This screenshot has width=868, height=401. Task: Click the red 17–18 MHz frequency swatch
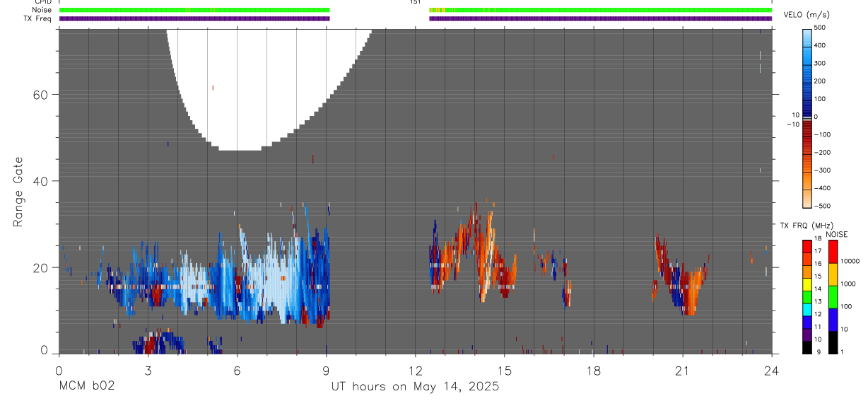tap(807, 246)
